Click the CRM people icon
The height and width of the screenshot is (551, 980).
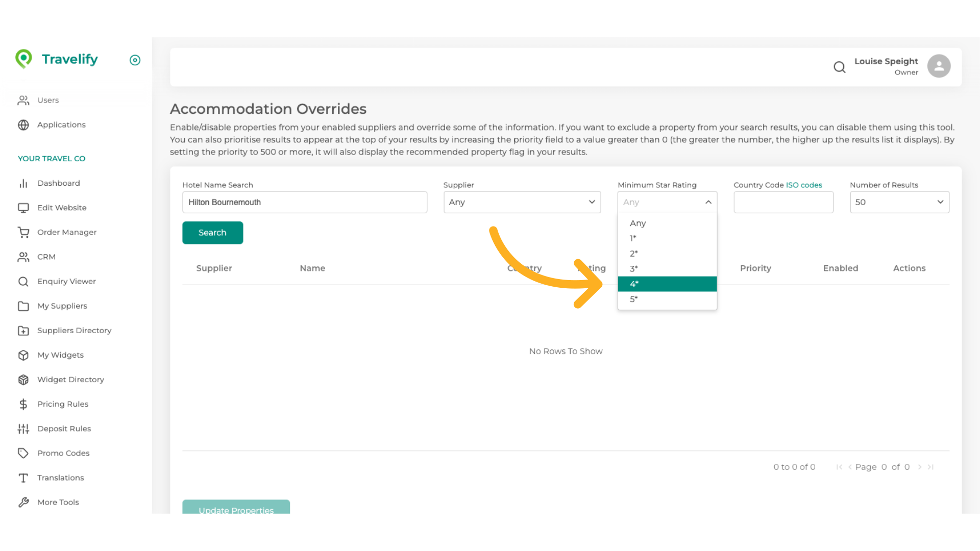(23, 257)
